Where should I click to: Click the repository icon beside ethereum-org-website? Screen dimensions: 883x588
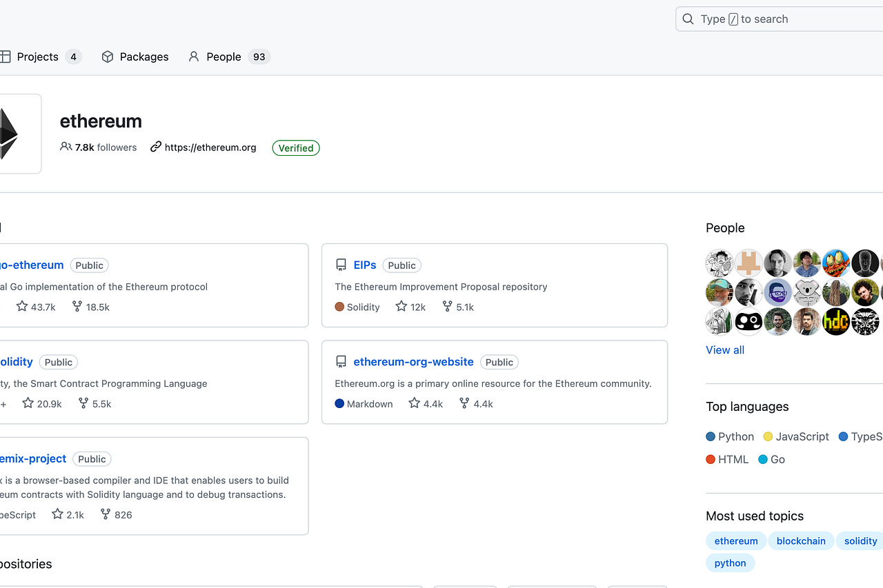coord(341,362)
